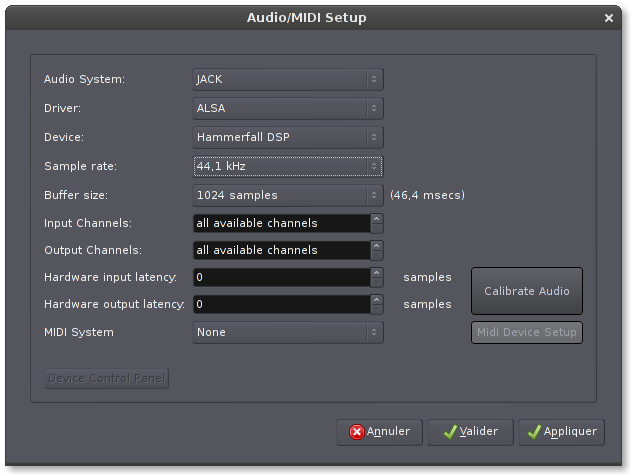Confirm with the Valider button
Image resolution: width=631 pixels, height=475 pixels.
tap(470, 432)
